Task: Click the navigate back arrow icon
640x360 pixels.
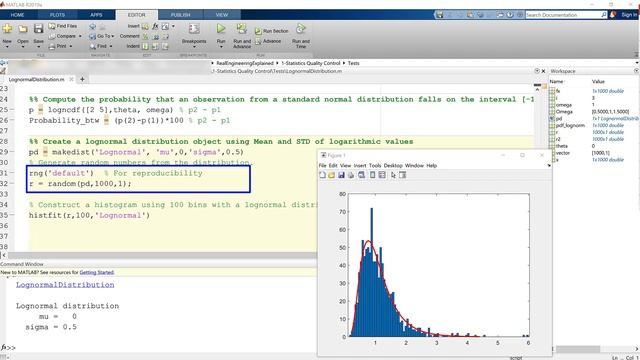Action: [93, 26]
